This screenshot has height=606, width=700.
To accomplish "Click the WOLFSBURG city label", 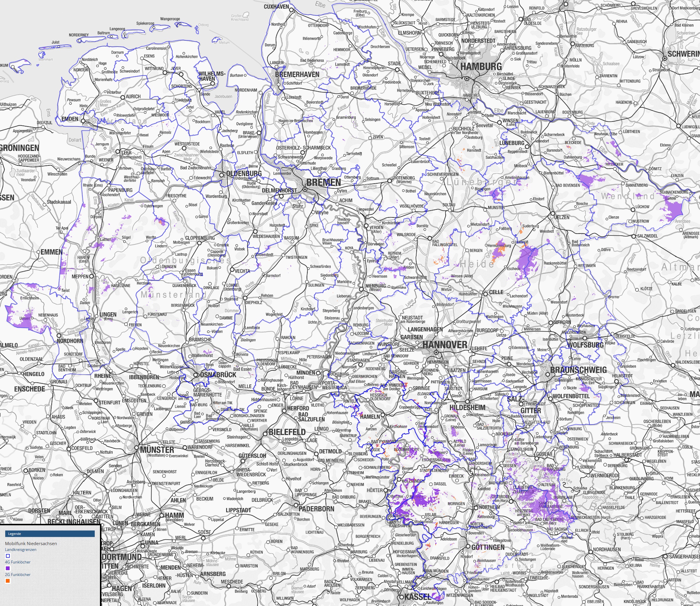I will [585, 345].
